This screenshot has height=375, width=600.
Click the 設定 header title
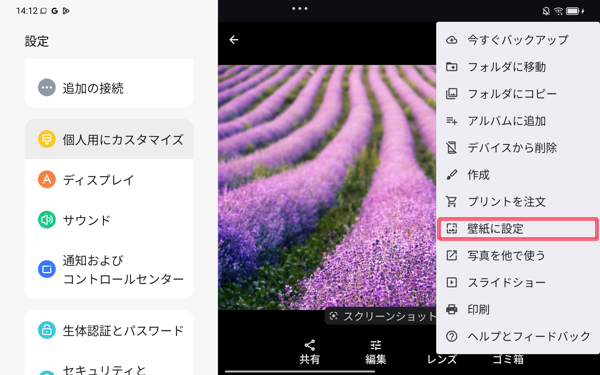pyautogui.click(x=37, y=41)
